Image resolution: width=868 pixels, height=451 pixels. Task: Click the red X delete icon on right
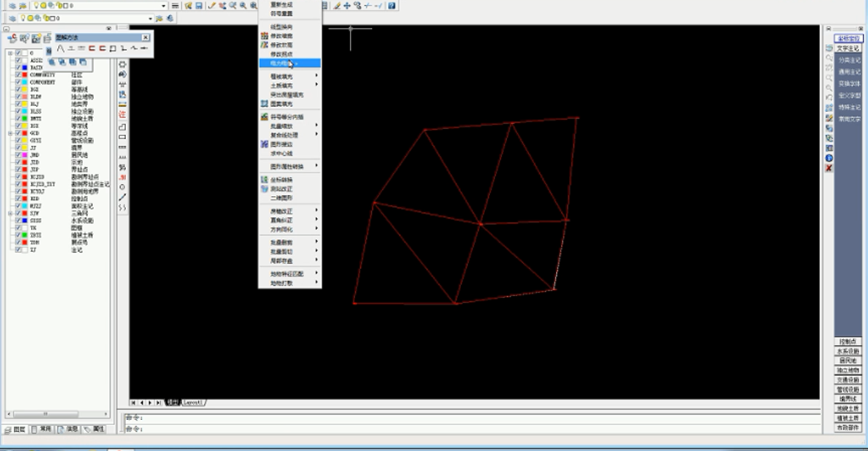click(829, 168)
